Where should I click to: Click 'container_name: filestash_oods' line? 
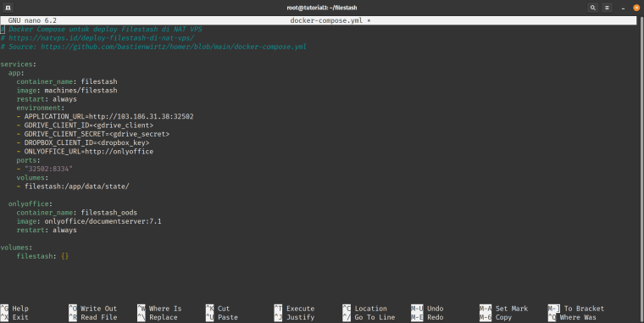[x=77, y=213]
